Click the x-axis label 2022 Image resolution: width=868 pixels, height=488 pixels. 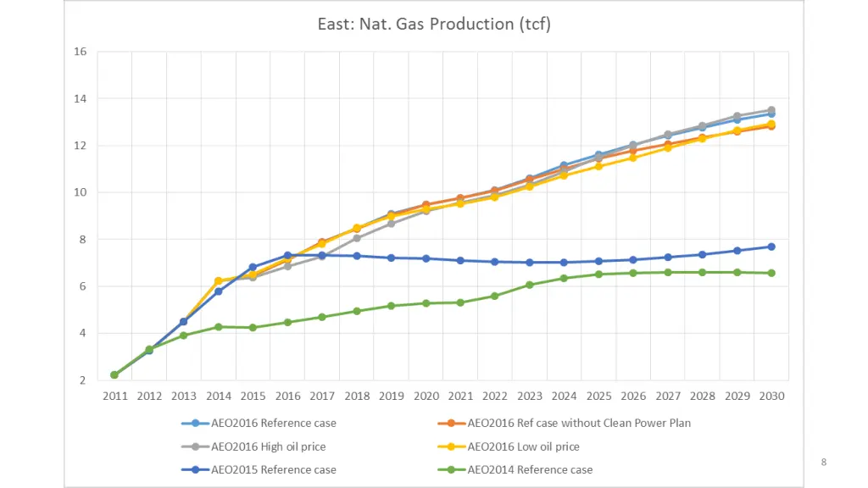(x=495, y=396)
